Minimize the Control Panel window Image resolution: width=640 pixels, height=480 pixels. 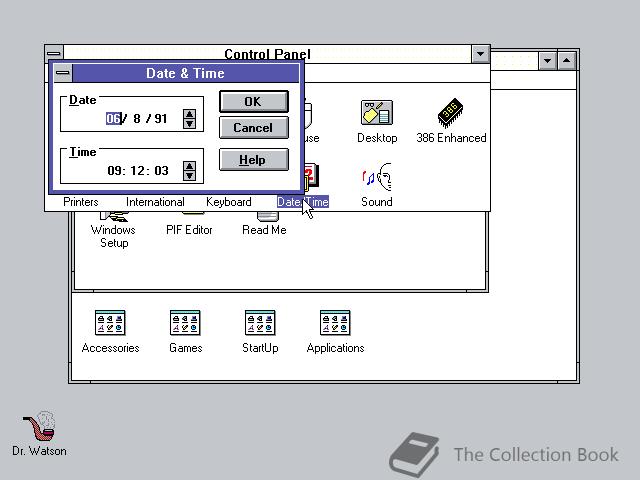[x=480, y=53]
